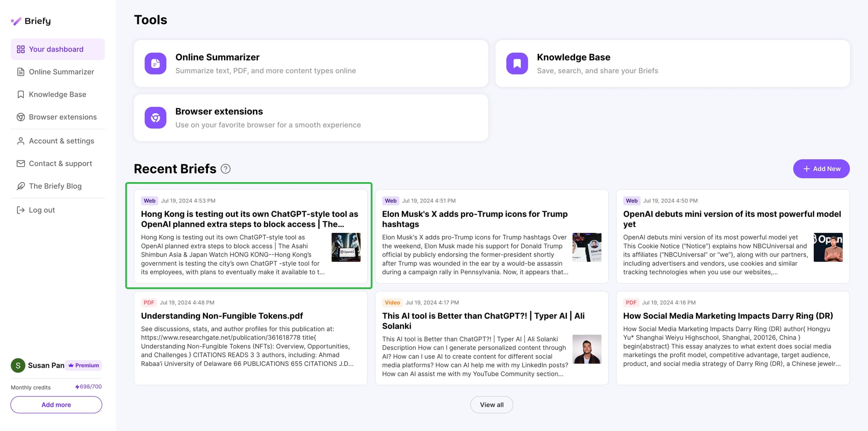Log out of the account
Screen dimensions: 868x431
coord(58,210)
